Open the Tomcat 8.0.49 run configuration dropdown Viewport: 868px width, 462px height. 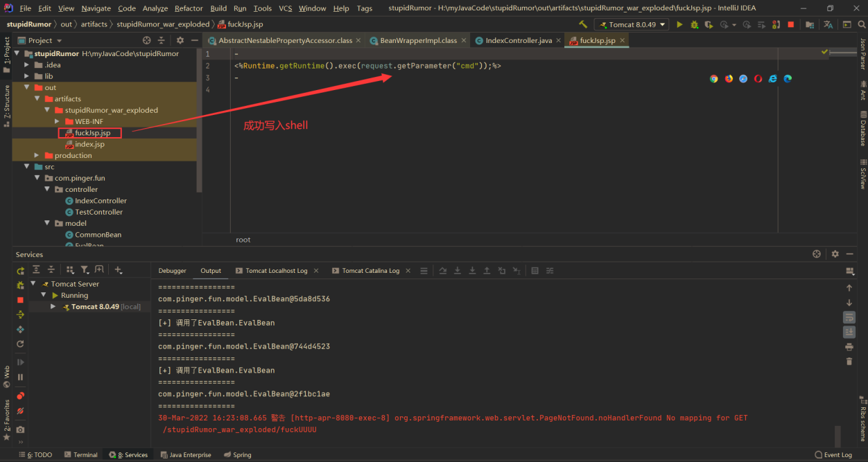(x=632, y=24)
